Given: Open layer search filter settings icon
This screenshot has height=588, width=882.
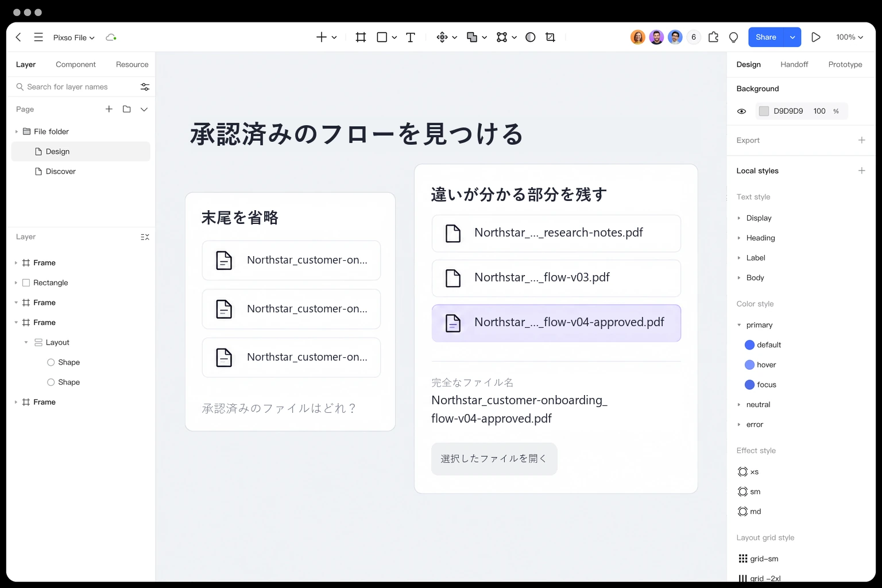Looking at the screenshot, I should (145, 87).
